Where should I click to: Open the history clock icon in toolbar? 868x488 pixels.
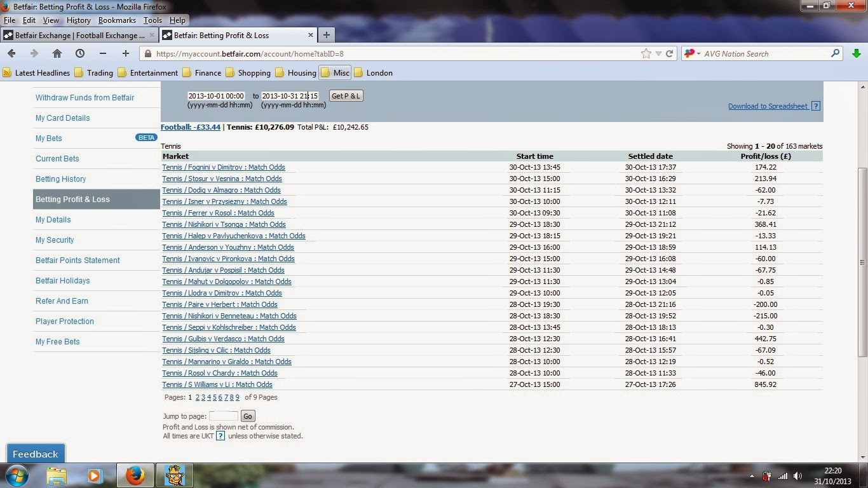tap(80, 53)
